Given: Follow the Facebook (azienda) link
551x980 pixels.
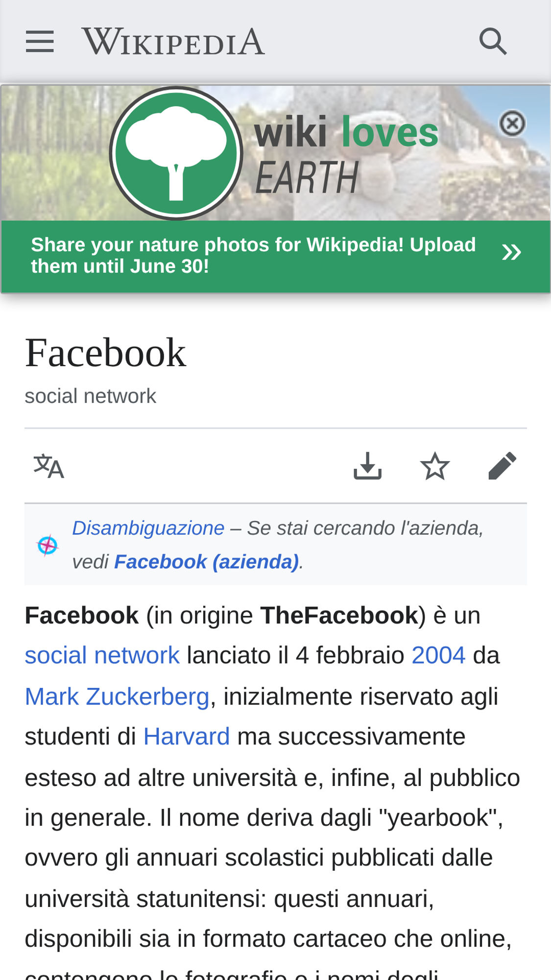Looking at the screenshot, I should (x=206, y=562).
